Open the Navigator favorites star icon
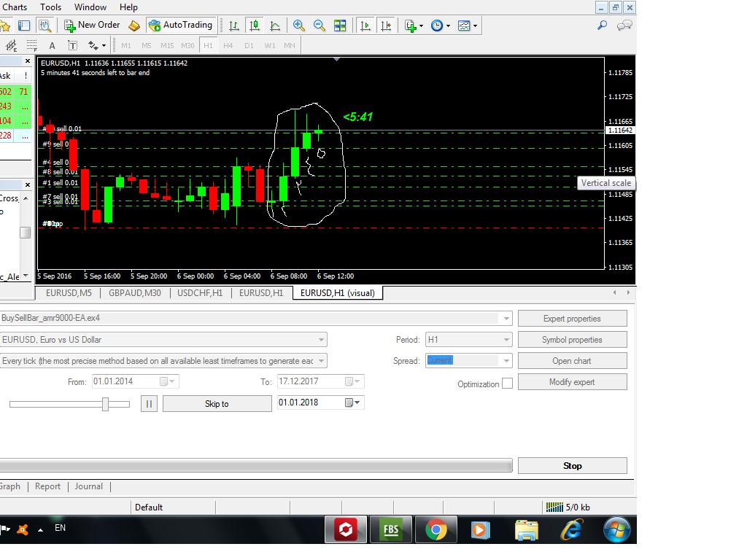This screenshot has width=747, height=560. [5, 26]
